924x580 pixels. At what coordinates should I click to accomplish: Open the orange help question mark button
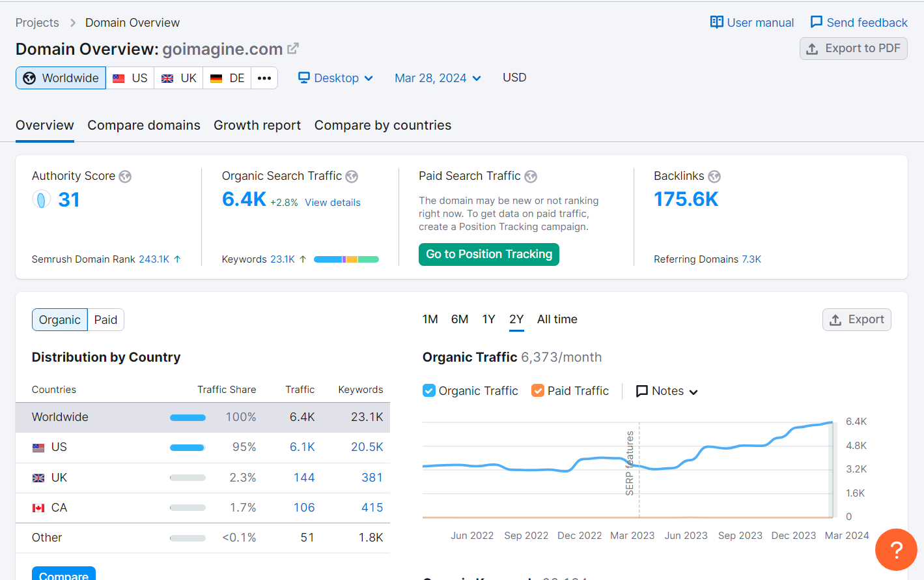tap(896, 549)
